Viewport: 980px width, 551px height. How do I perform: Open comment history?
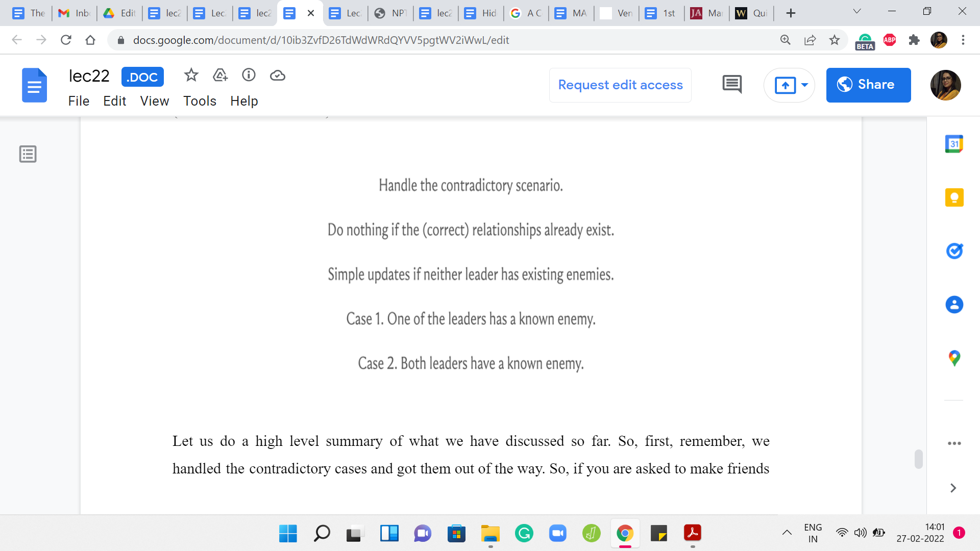coord(732,84)
